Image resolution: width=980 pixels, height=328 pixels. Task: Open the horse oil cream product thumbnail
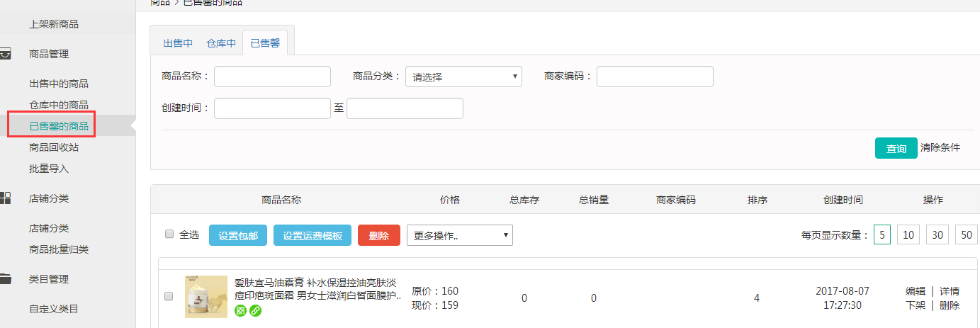point(205,297)
